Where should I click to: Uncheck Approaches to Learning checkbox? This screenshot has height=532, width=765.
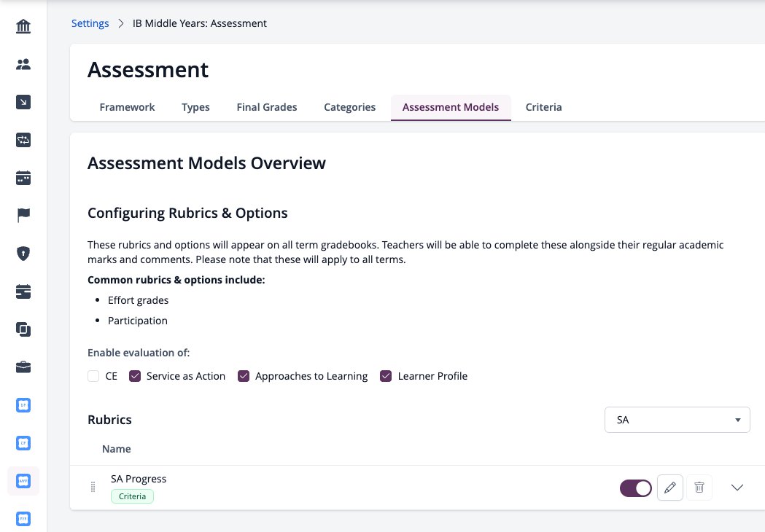pos(244,376)
